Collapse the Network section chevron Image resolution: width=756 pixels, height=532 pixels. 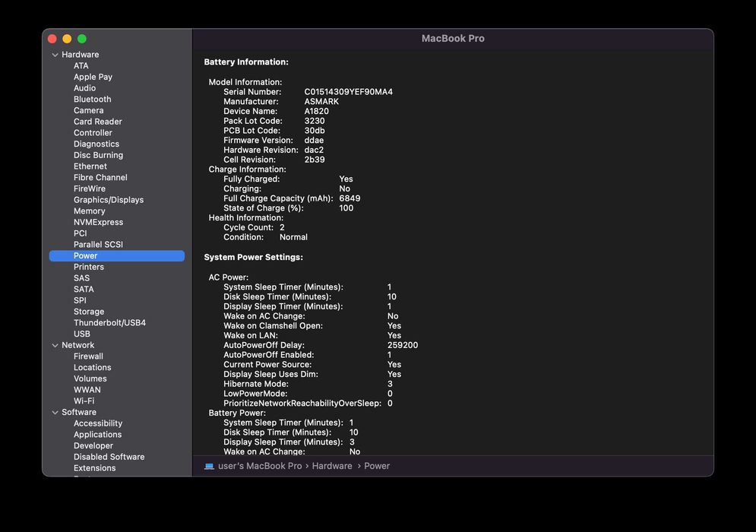pyautogui.click(x=55, y=345)
